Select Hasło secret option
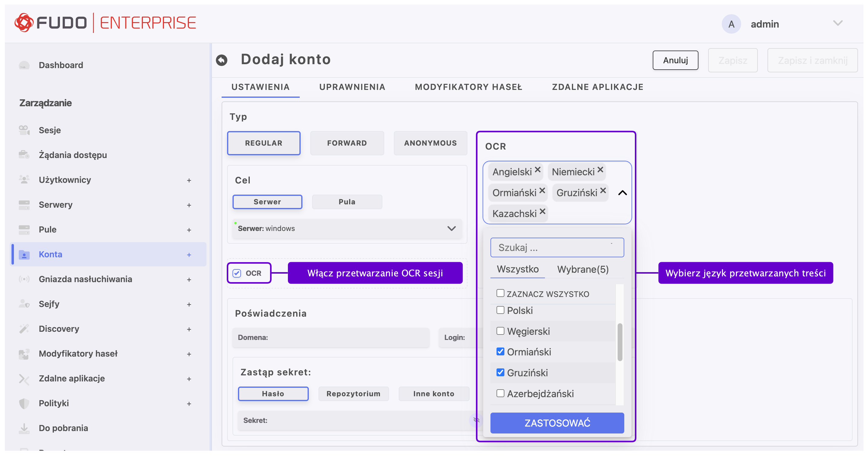Viewport: 868px width, 458px height. (x=273, y=394)
